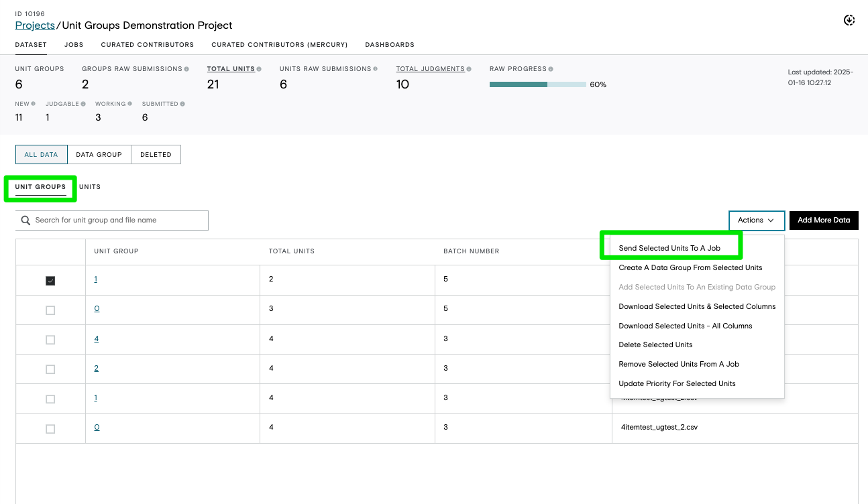
Task: Click the Total Units column header
Action: 292,251
